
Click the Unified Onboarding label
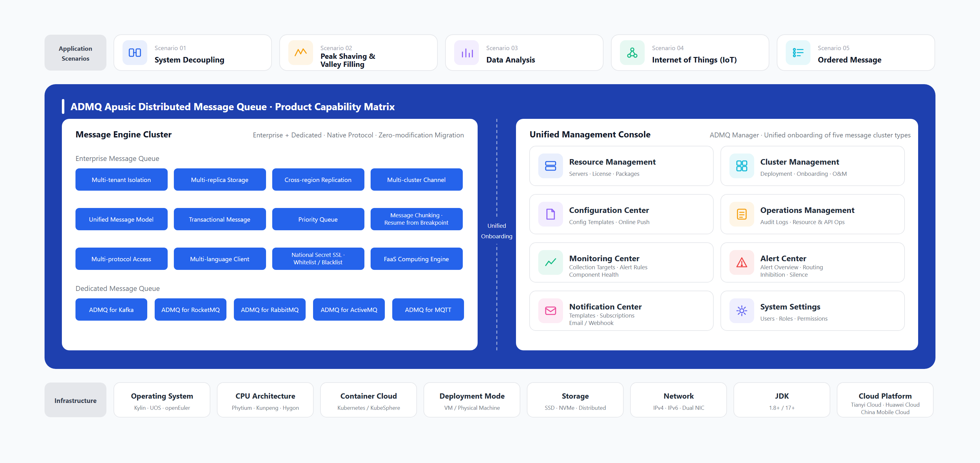coord(496,231)
